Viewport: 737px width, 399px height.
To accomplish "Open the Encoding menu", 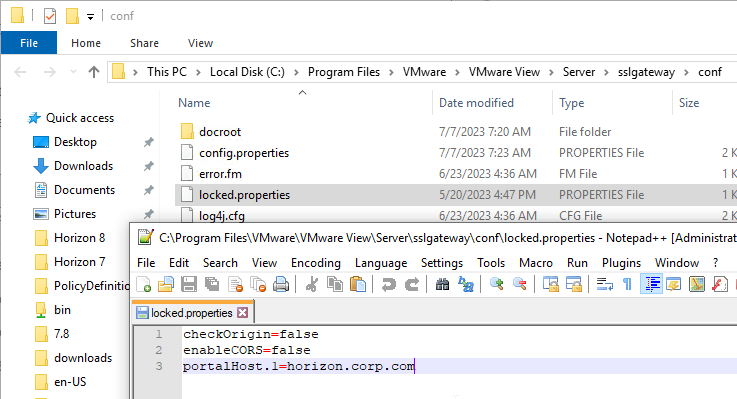I will pyautogui.click(x=315, y=263).
